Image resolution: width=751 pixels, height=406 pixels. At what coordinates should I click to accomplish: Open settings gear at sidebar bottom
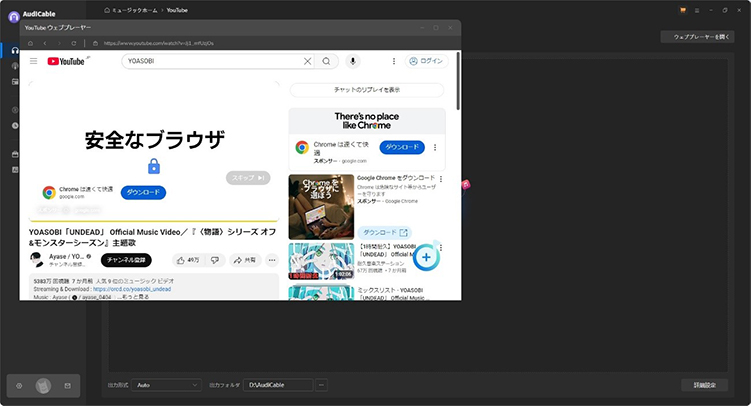tap(19, 386)
